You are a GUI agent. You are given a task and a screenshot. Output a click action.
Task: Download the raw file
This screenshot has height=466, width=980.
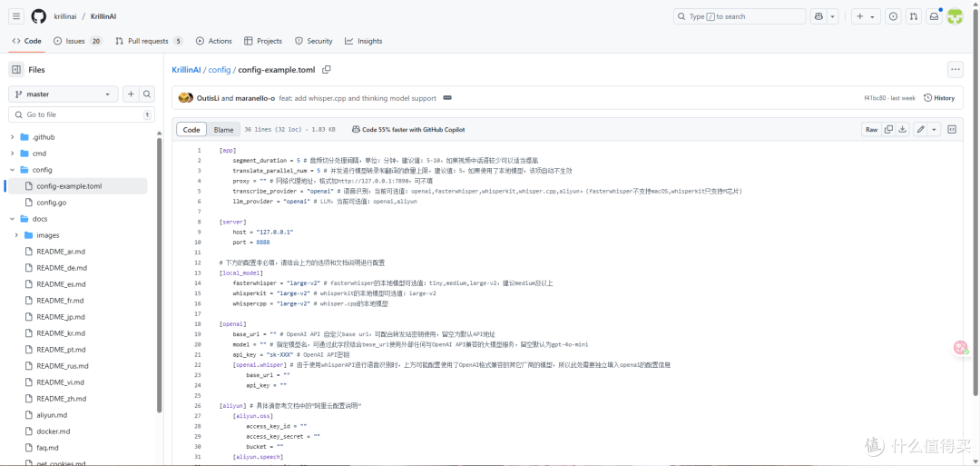tap(902, 130)
